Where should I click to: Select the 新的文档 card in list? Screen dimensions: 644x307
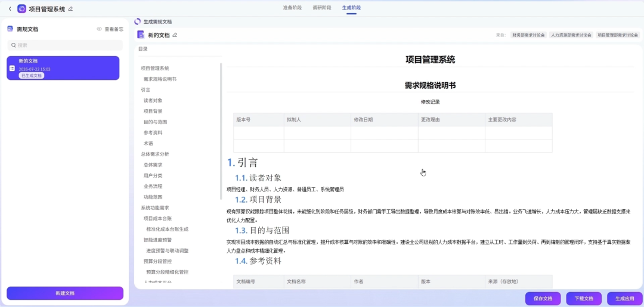[x=63, y=68]
